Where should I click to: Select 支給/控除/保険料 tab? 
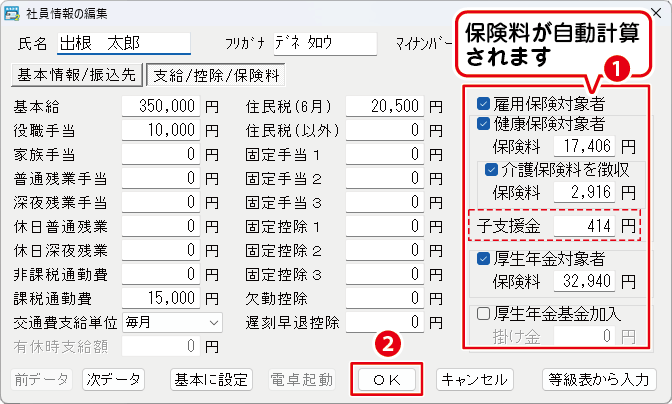point(215,74)
